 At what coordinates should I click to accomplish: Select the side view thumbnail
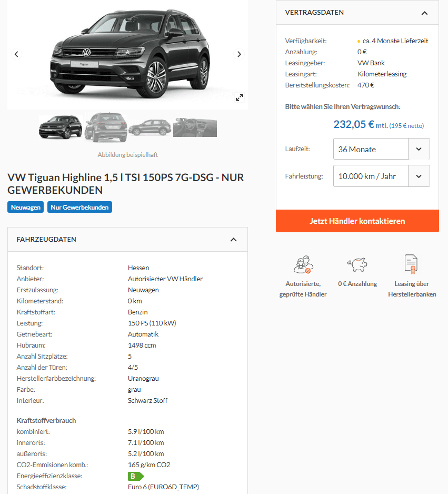[150, 127]
